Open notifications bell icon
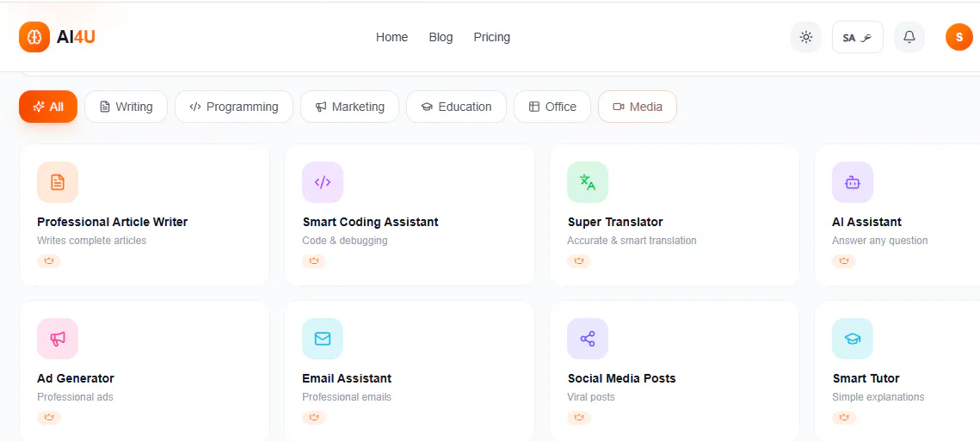Screen dimensions: 980x441 click(909, 38)
